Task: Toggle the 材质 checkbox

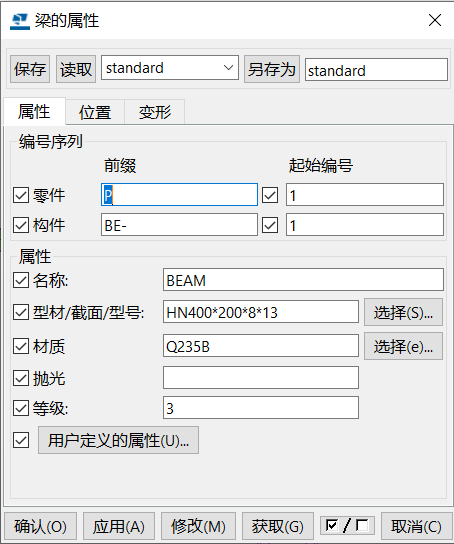Action: 21,346
